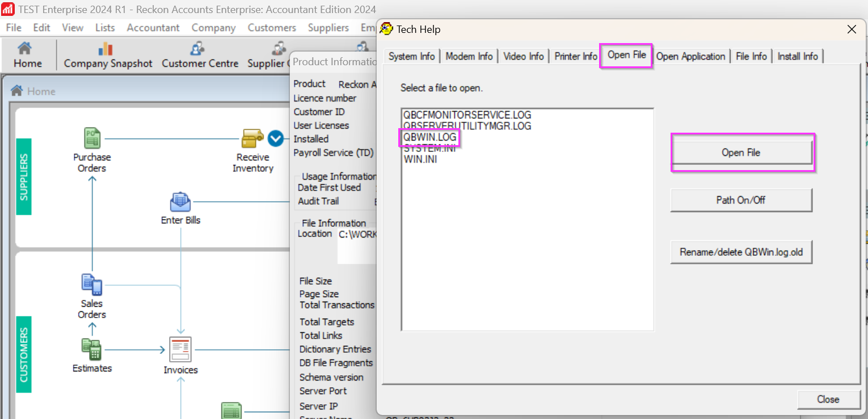Click the CUSTOMERS section label
This screenshot has width=868, height=419.
[x=24, y=354]
